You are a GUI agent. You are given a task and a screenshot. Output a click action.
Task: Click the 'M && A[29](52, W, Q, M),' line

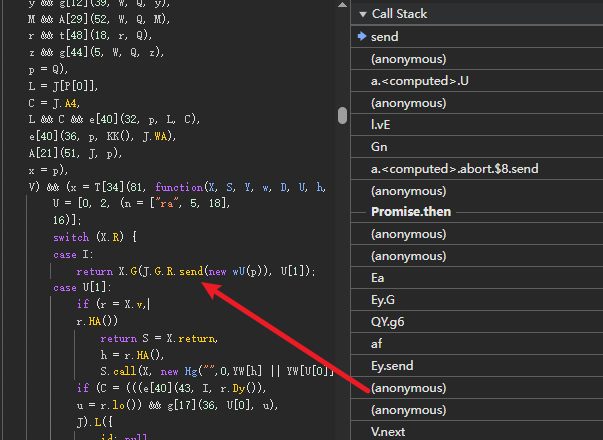[99, 19]
